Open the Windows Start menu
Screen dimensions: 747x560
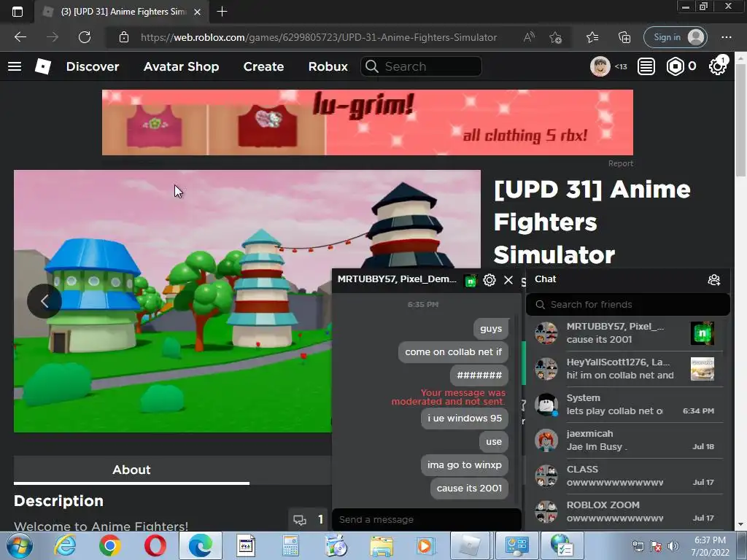coord(20,545)
